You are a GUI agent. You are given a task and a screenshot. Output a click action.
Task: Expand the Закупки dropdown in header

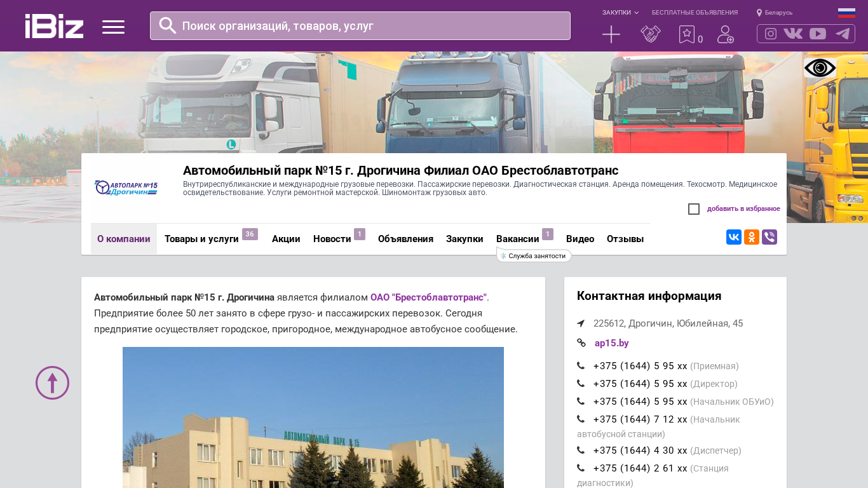tap(620, 13)
